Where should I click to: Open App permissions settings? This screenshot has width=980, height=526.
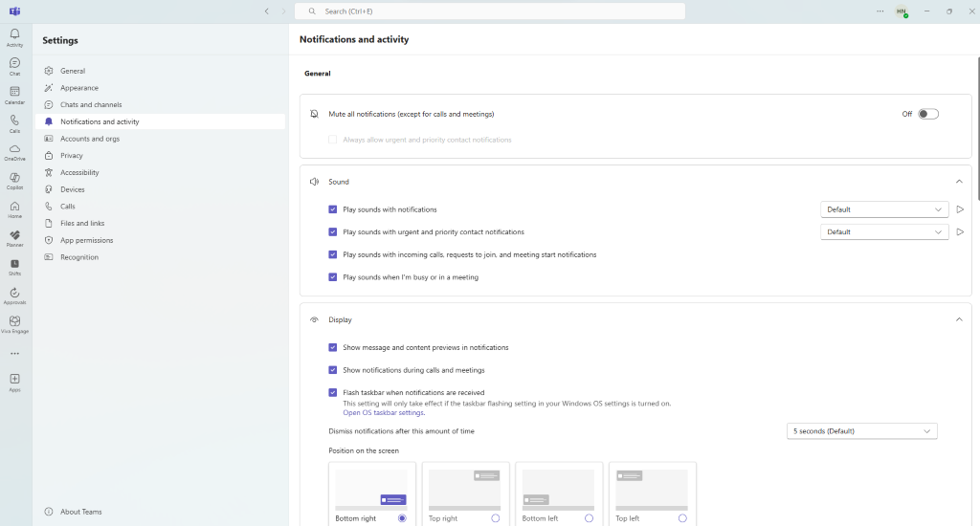(x=160, y=240)
